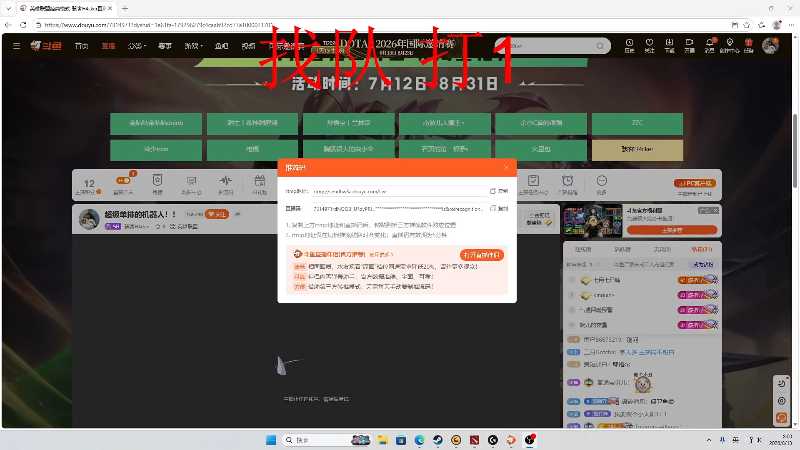Image resolution: width=800 pixels, height=450 pixels.
Task: Open the 首页 nav item
Action: pos(81,46)
